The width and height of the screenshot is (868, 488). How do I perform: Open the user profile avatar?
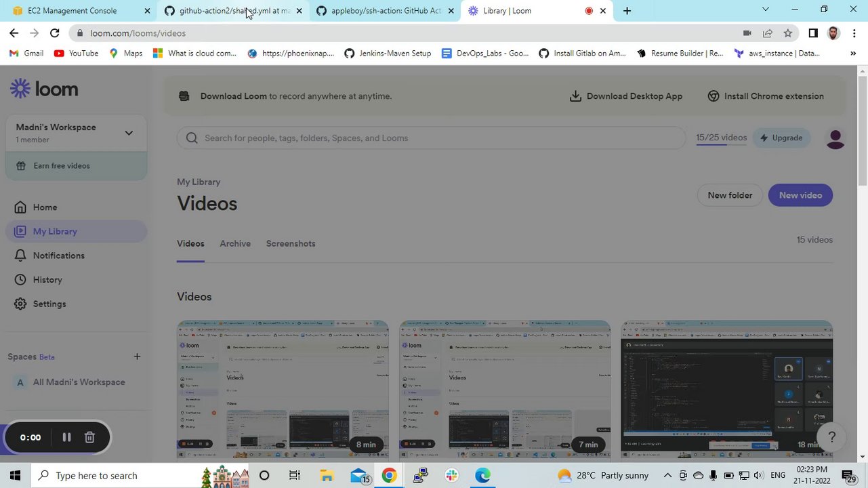[x=835, y=138]
